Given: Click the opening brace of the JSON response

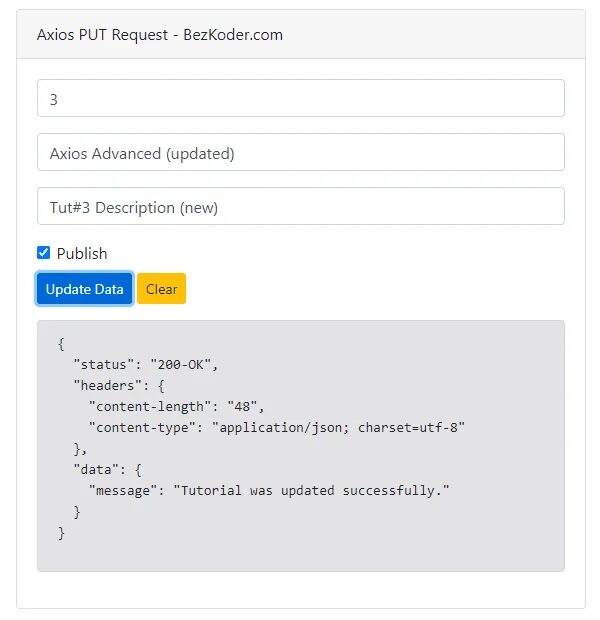Looking at the screenshot, I should click(61, 343).
